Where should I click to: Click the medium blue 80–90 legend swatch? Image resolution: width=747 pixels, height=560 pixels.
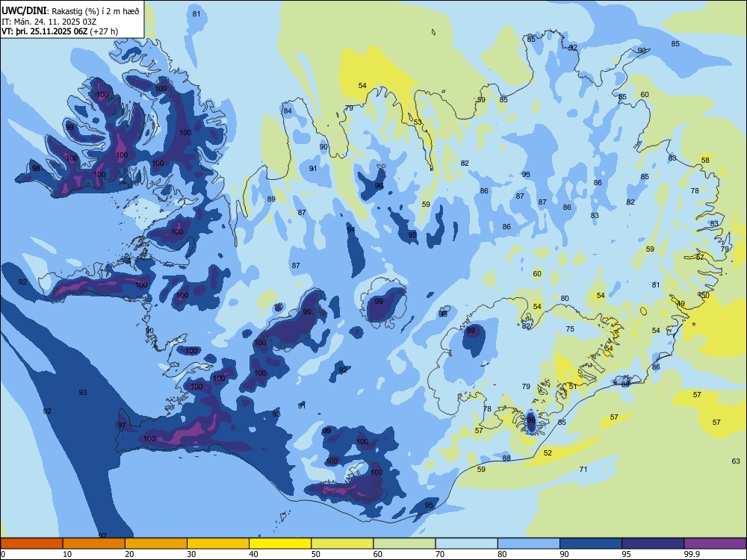tap(529, 544)
